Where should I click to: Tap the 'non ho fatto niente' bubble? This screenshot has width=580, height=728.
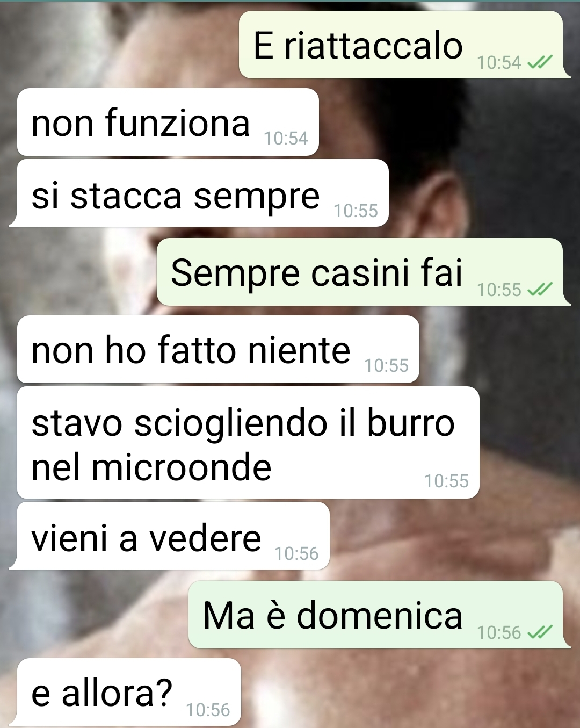coord(218,350)
